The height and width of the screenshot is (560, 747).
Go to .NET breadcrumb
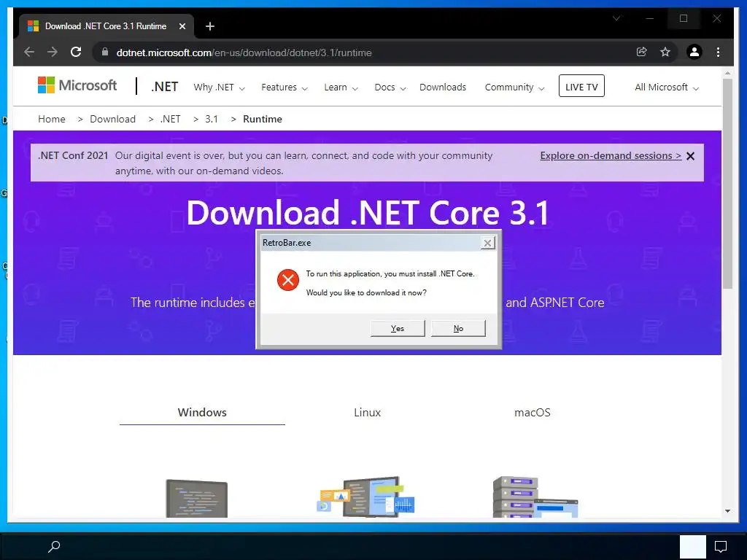point(170,119)
